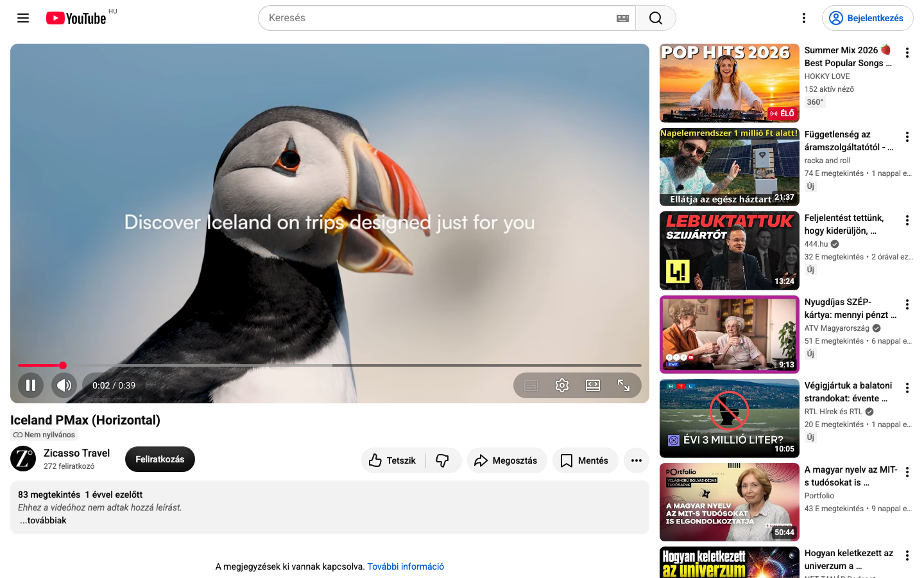Open more actions below the video
The height and width of the screenshot is (578, 924).
click(637, 460)
